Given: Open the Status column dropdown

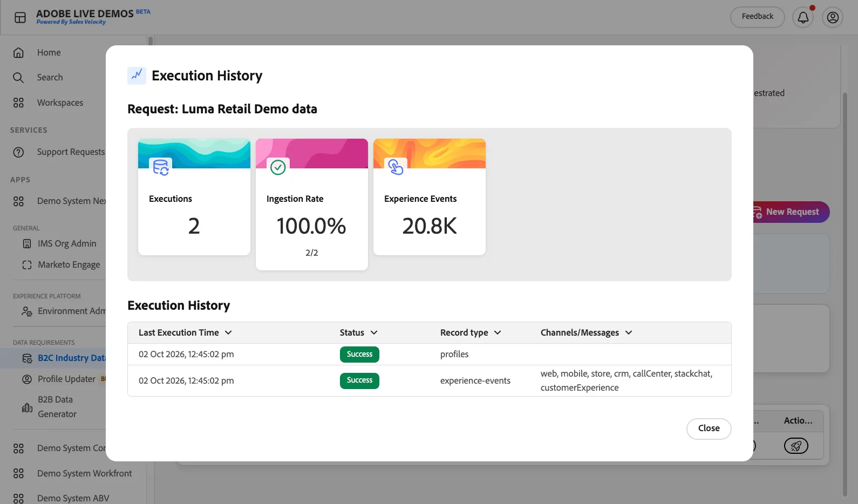Looking at the screenshot, I should click(x=374, y=332).
